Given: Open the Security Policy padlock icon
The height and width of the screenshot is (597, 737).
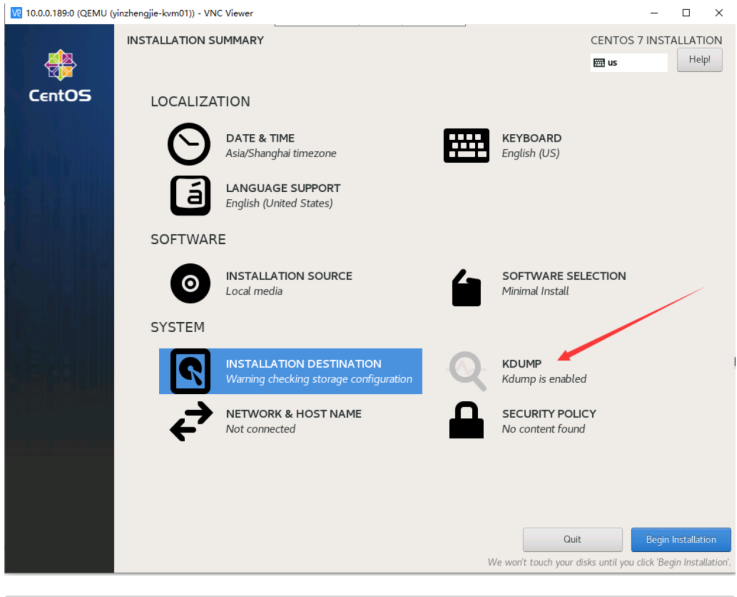Looking at the screenshot, I should pyautogui.click(x=466, y=420).
